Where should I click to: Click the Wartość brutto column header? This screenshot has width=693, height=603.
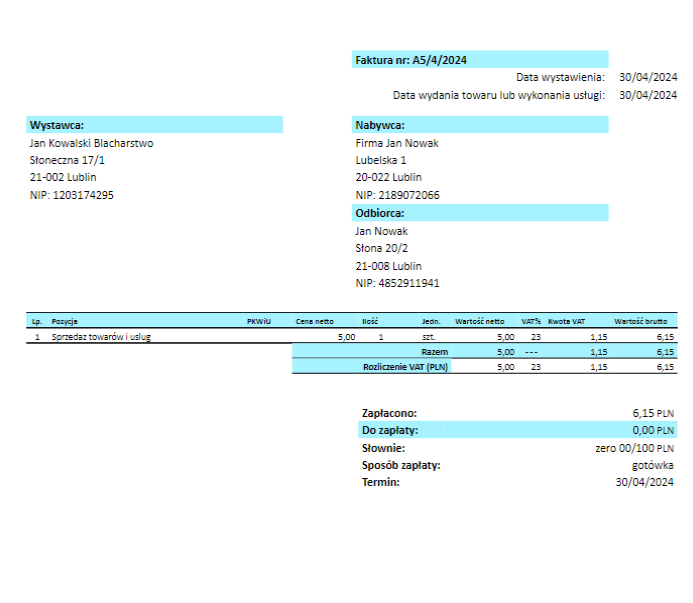(x=640, y=321)
